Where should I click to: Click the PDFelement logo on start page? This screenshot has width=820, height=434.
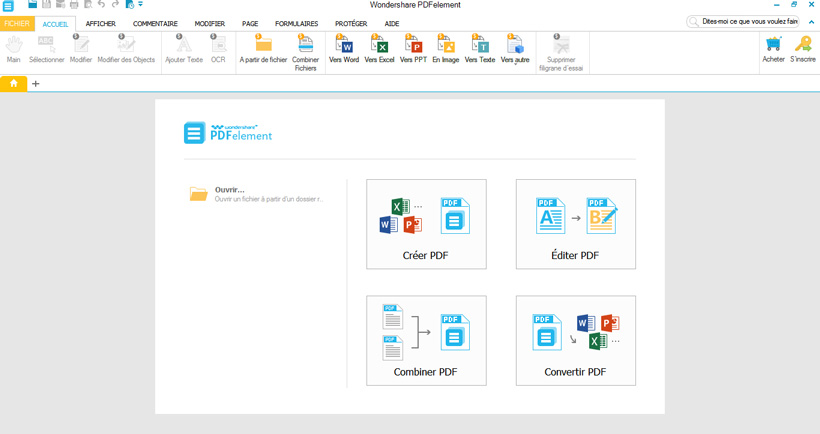click(228, 133)
